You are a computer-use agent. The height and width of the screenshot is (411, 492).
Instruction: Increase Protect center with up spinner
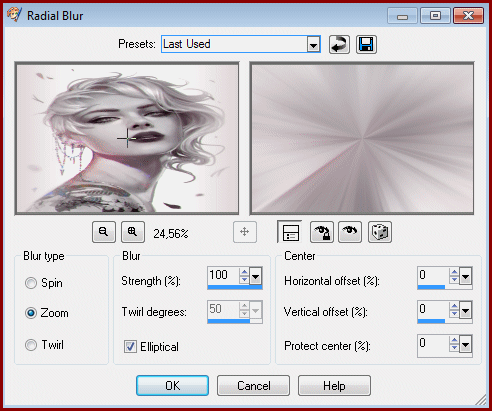(454, 340)
